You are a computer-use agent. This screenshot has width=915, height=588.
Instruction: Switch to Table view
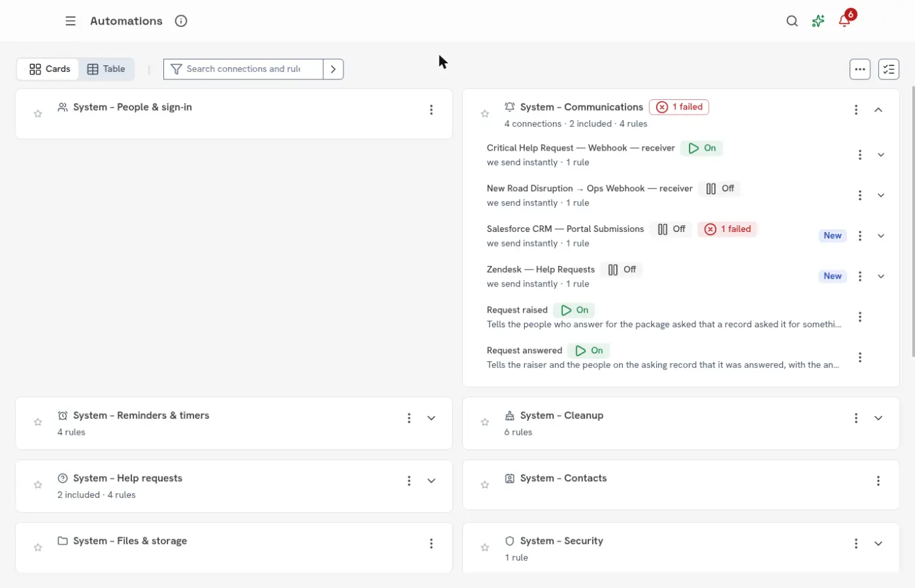tap(107, 69)
